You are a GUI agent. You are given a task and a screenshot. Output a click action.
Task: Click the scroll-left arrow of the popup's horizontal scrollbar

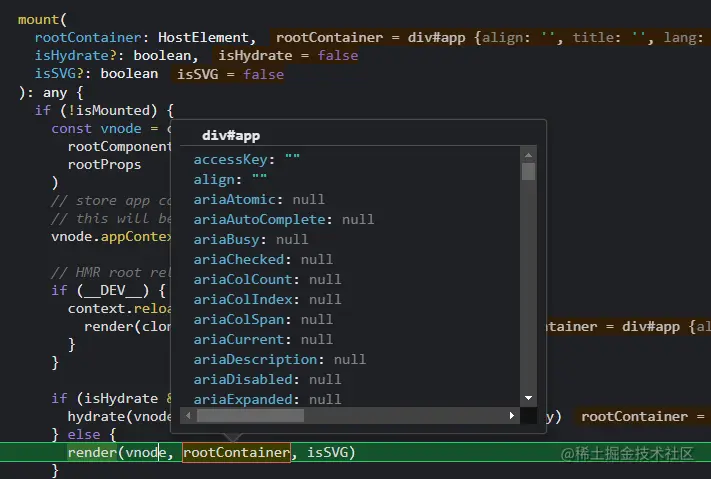188,415
